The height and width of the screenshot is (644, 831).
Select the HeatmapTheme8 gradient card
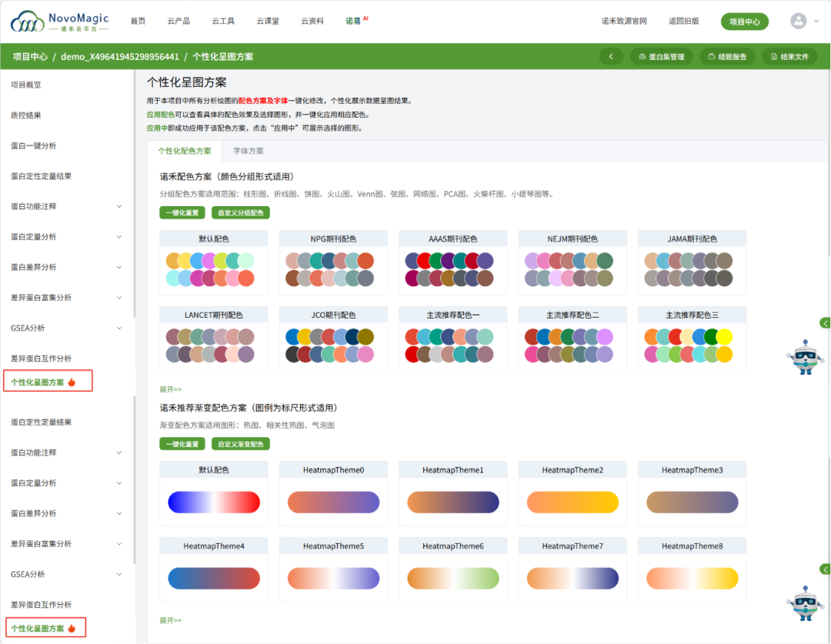692,569
